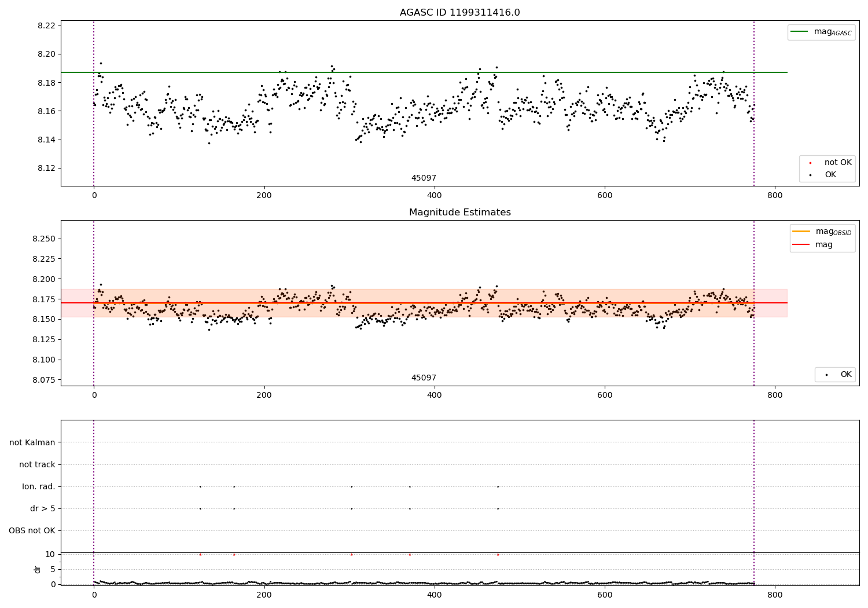
Task: Click the 8.175 y-axis tick in the middle plot
Action: pos(44,299)
